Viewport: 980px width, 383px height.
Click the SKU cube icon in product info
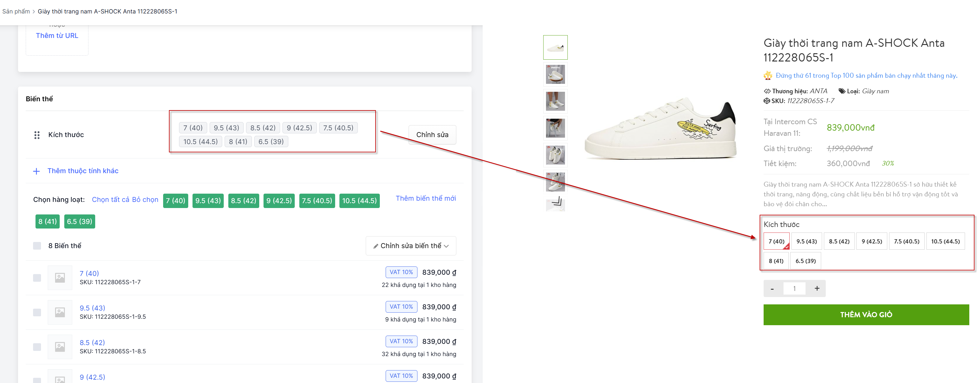point(767,101)
